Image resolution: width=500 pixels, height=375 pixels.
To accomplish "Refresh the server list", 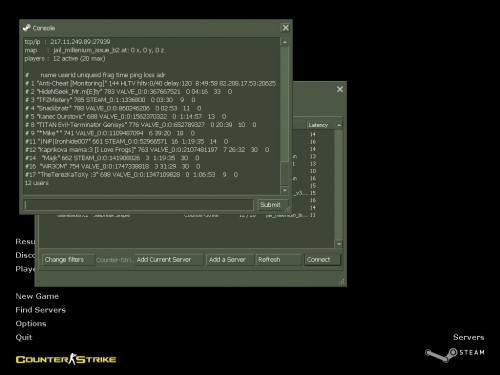I will tap(278, 260).
